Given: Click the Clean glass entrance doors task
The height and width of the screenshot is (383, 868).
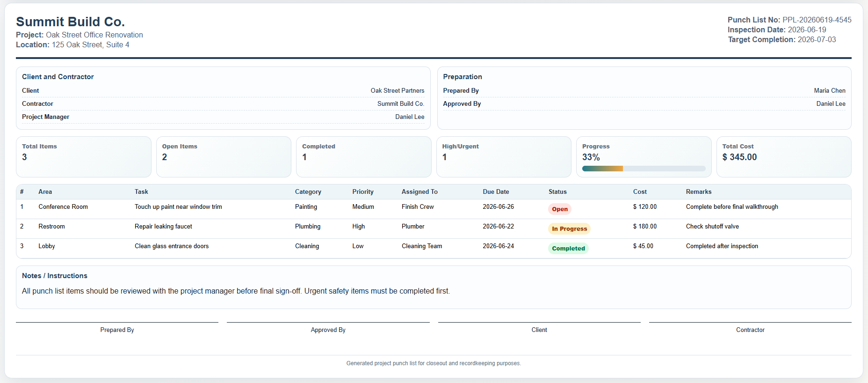Looking at the screenshot, I should (x=172, y=246).
